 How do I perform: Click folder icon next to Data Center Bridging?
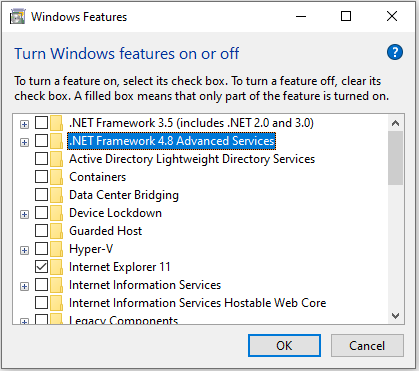[x=57, y=195]
